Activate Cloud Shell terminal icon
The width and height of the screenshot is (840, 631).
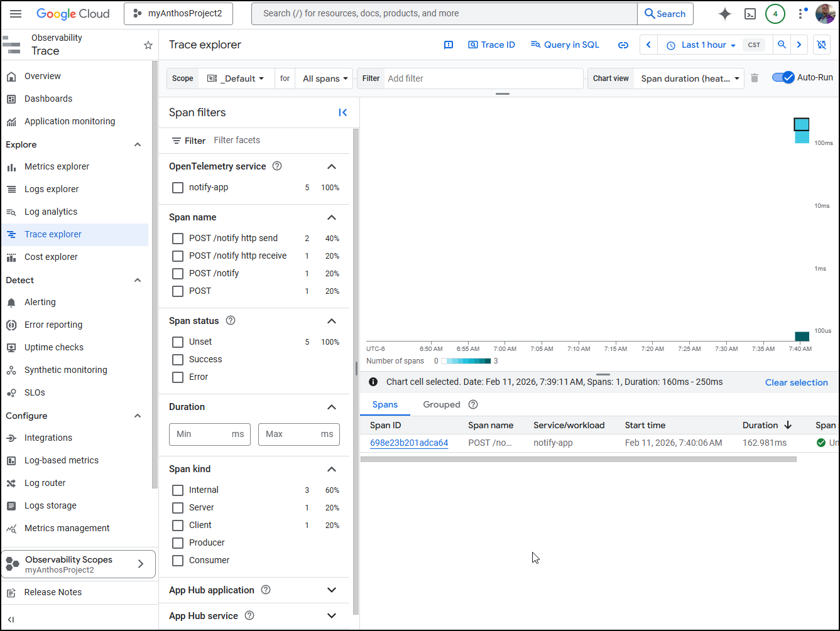pyautogui.click(x=750, y=14)
